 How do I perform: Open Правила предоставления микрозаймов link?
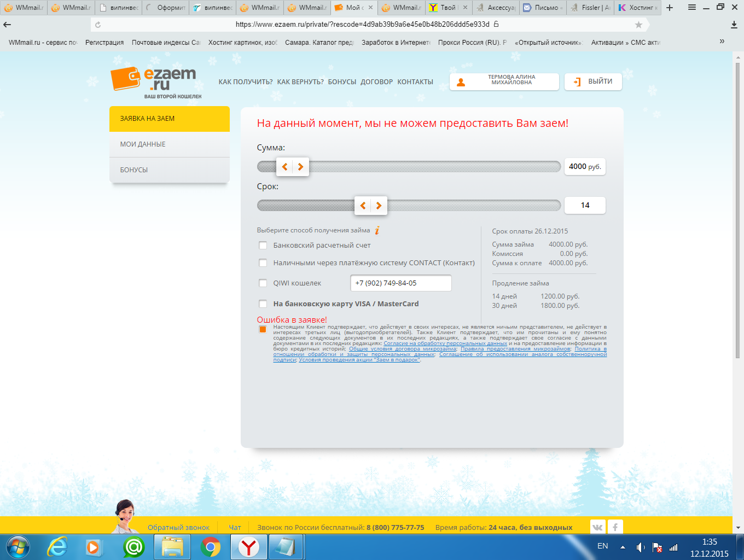tap(515, 349)
